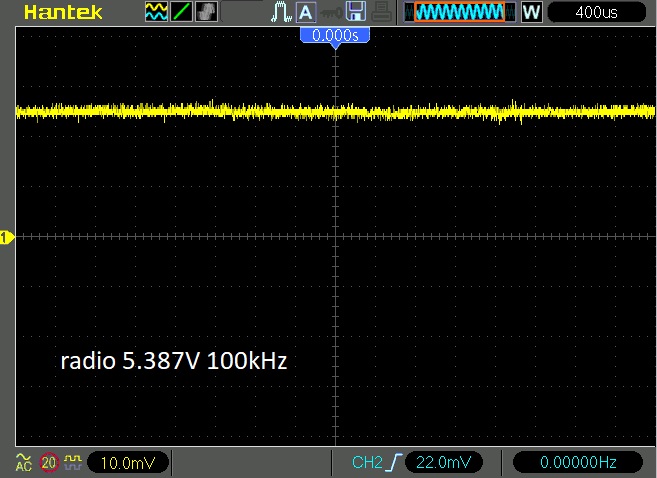Click the Hantek brand logo
Image resolution: width=657 pixels, height=478 pixels.
[63, 12]
